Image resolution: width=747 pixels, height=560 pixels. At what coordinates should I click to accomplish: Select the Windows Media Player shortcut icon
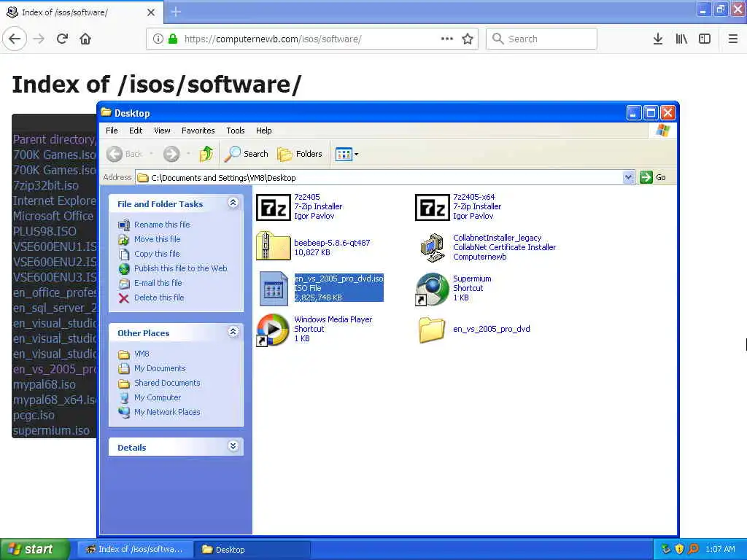coord(273,330)
